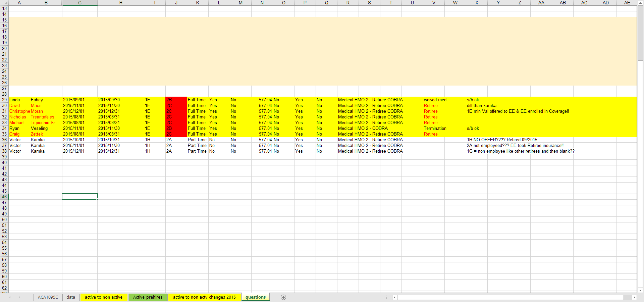Click the vertical scrollbar down arrow
Screen dimensions: 644x302
click(x=640, y=290)
